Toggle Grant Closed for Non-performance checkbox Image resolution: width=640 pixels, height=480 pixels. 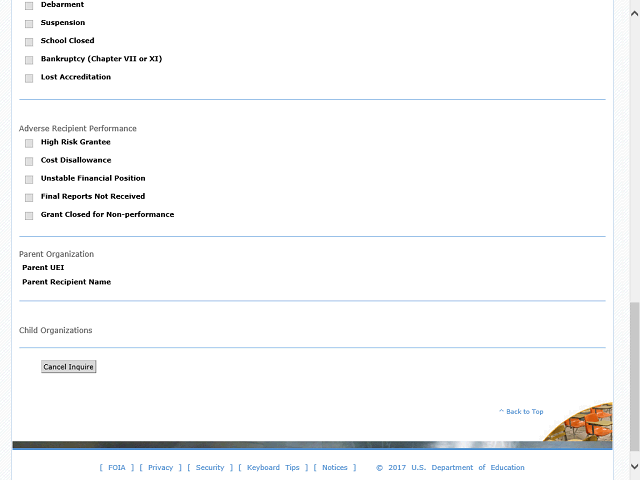[x=29, y=216]
